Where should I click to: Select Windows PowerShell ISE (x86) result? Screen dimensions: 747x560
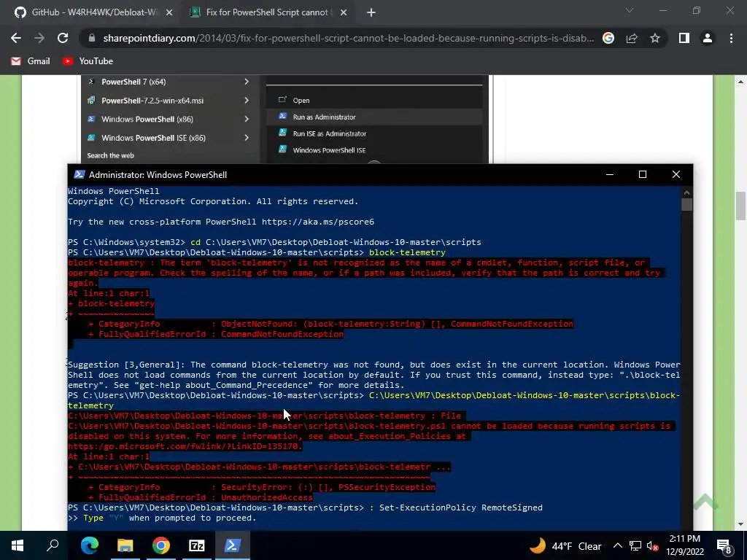[153, 138]
